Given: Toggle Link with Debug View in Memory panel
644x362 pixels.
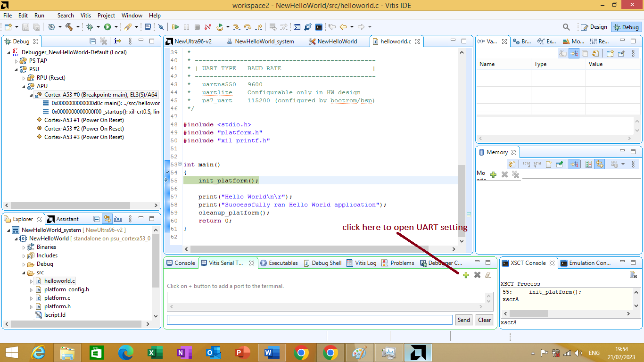Looking at the screenshot, I should click(x=574, y=164).
